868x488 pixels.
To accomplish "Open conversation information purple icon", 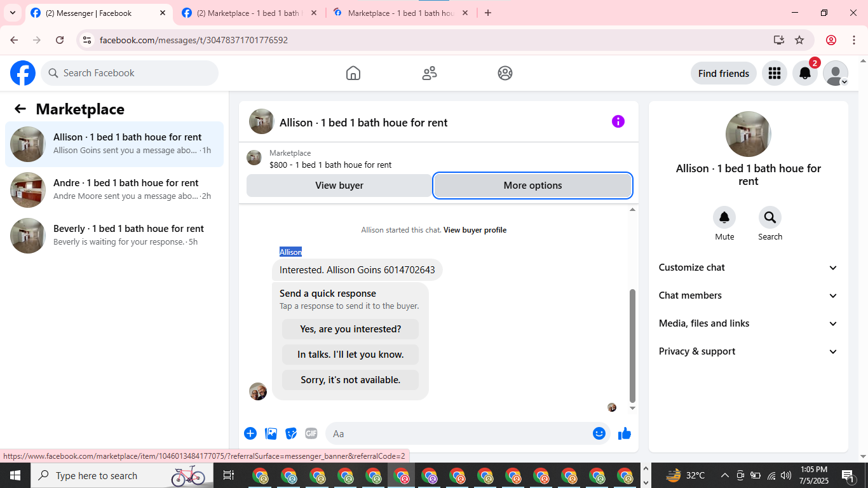I will (x=618, y=121).
